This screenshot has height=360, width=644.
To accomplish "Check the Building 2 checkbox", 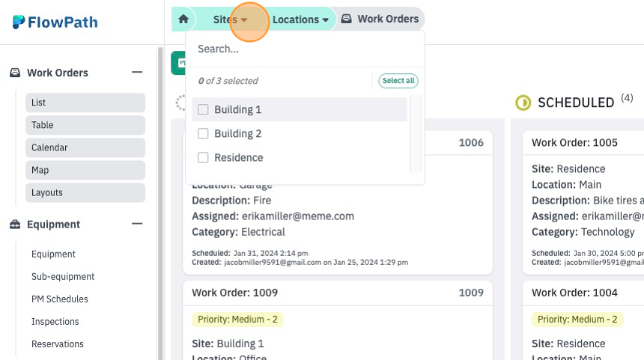I will click(x=203, y=133).
